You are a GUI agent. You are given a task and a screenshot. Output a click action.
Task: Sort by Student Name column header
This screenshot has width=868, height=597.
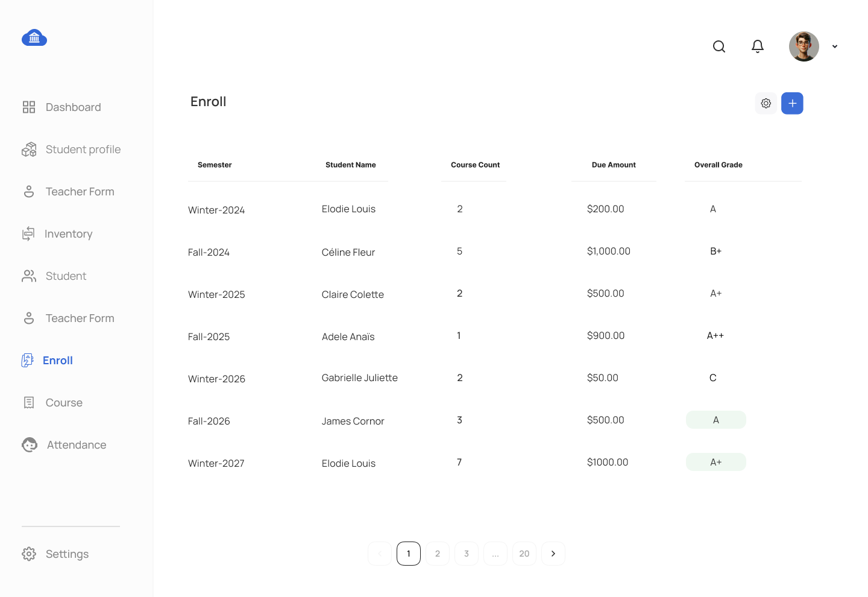pos(351,165)
